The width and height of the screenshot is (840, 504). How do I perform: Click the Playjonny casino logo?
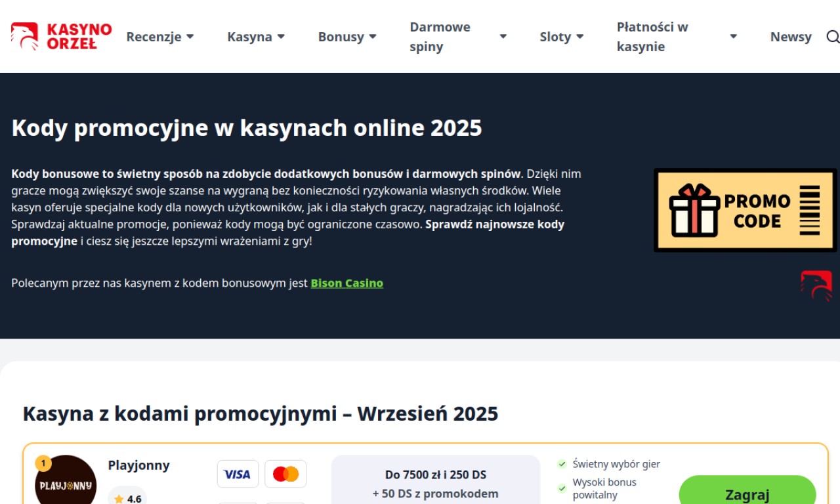pyautogui.click(x=66, y=482)
